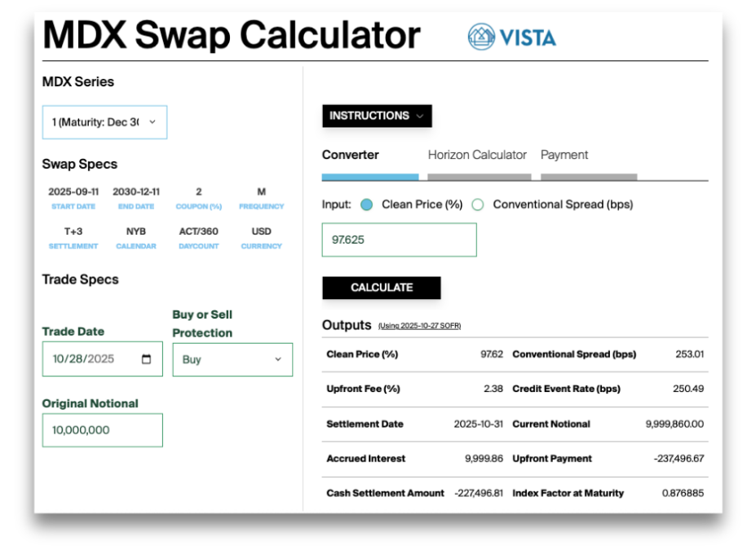
Task: Click the CALCULATE button
Action: pos(382,288)
